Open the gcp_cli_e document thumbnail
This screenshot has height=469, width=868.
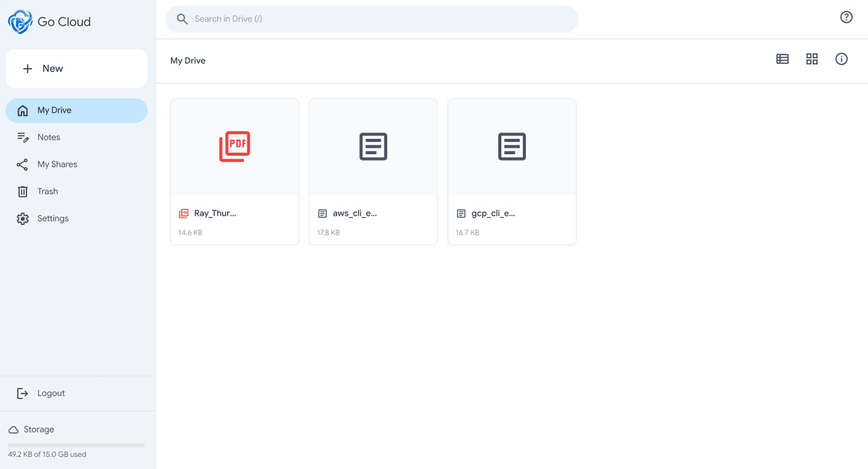[511, 146]
